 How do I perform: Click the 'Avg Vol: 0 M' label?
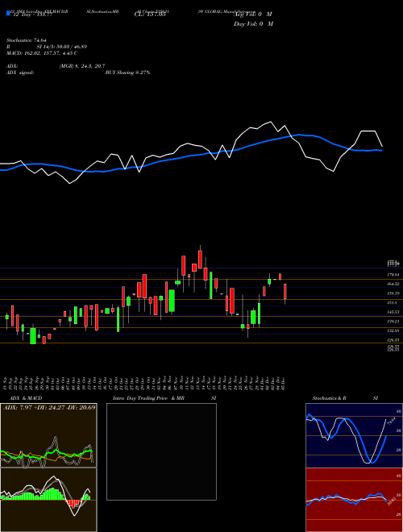coord(253,15)
